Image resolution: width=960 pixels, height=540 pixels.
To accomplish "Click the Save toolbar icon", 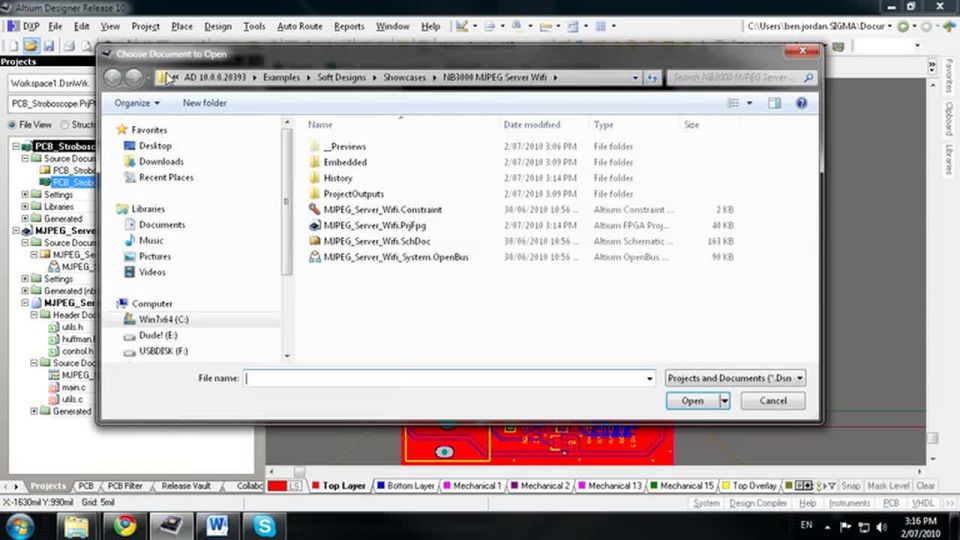I will click(x=48, y=46).
